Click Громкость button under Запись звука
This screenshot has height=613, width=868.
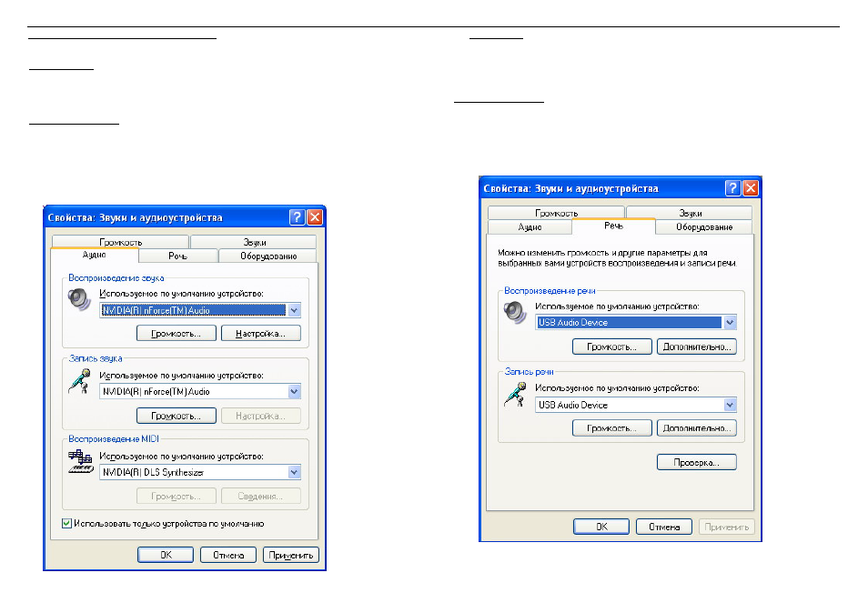176,416
